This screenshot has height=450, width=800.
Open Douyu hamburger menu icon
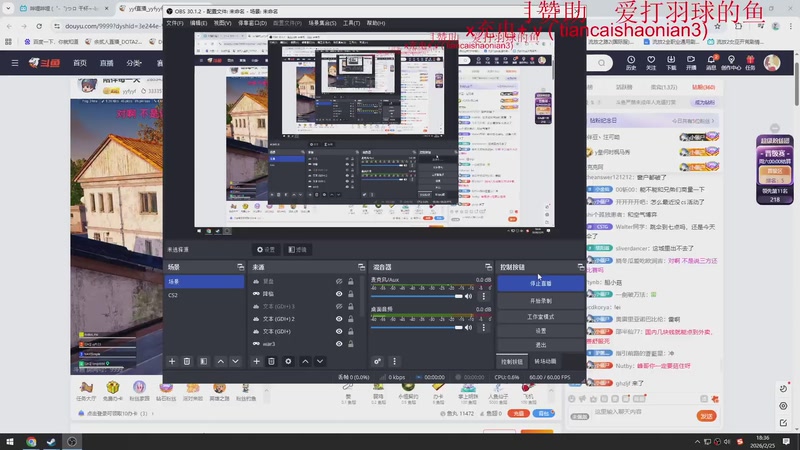(x=15, y=63)
